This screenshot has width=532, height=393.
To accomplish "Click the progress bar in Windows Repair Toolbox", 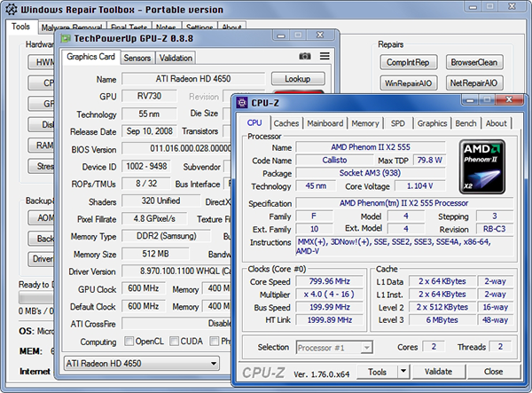I will [36, 298].
